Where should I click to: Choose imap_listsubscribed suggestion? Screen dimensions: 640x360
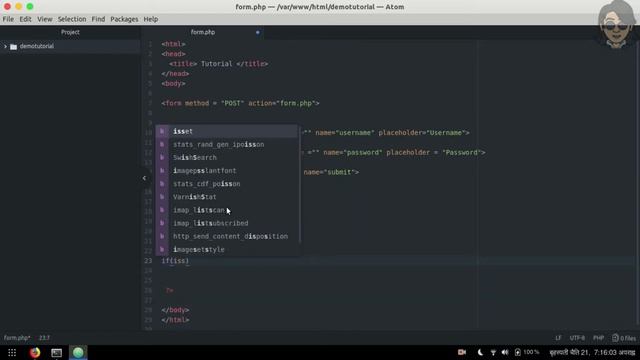[x=227, y=223]
